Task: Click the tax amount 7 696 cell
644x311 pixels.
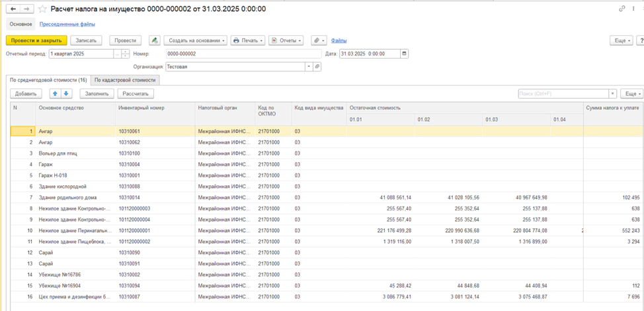Action: 614,296
